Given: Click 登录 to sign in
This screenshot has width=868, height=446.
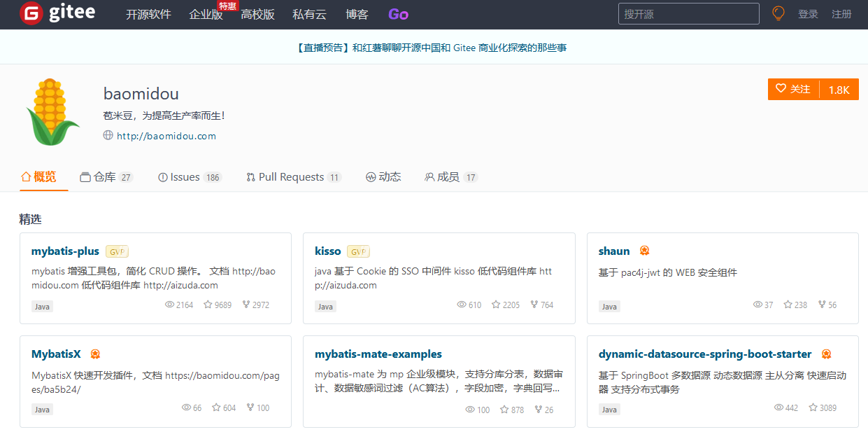Looking at the screenshot, I should pyautogui.click(x=808, y=14).
